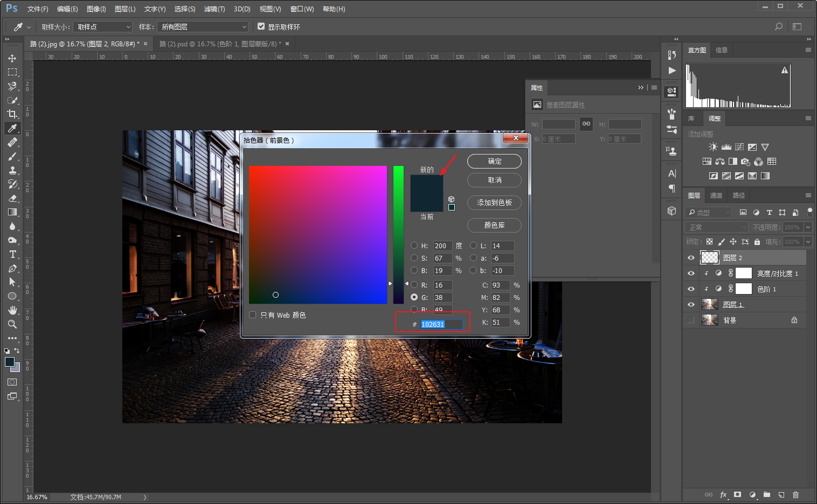
Task: Select the Move tool
Action: pos(12,58)
